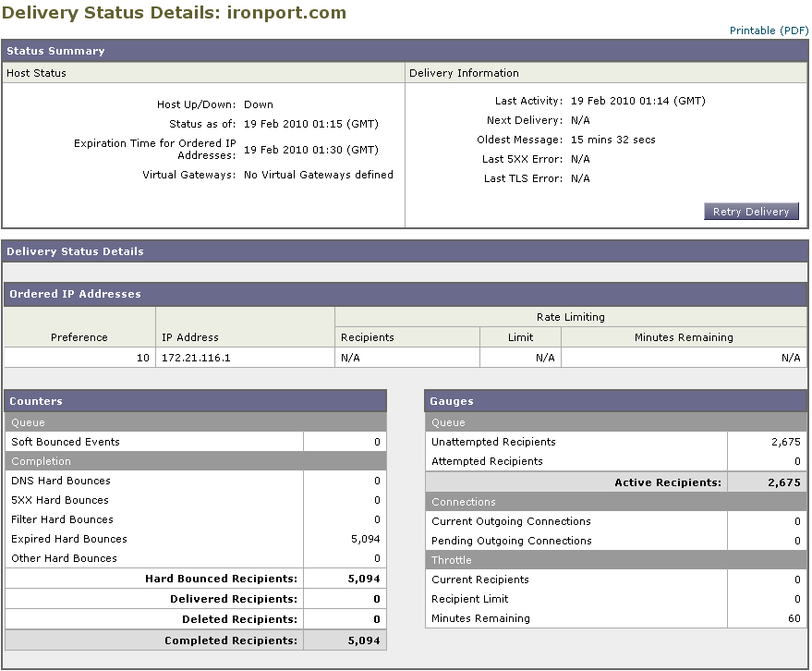Select Unattempted Recipients value 2,675

(x=786, y=442)
